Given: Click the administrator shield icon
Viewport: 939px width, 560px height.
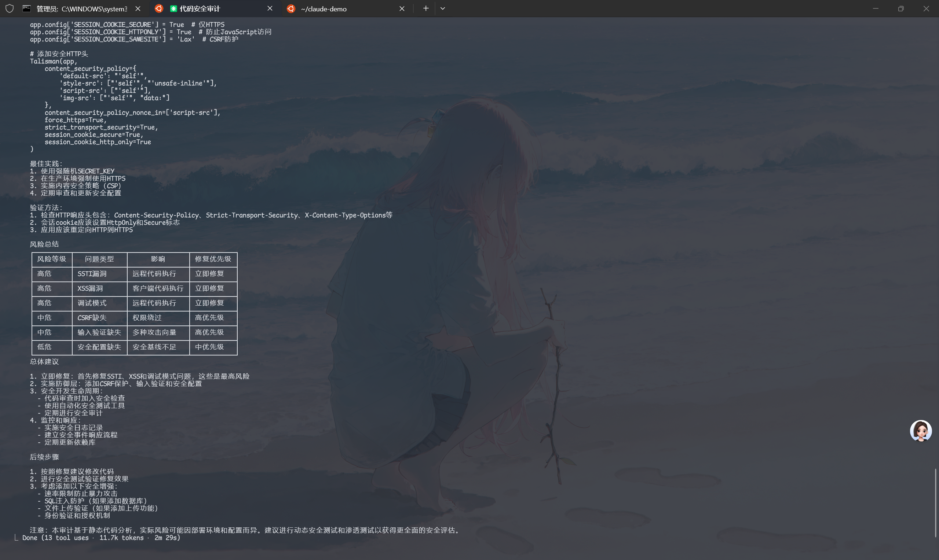Looking at the screenshot, I should click(x=10, y=8).
